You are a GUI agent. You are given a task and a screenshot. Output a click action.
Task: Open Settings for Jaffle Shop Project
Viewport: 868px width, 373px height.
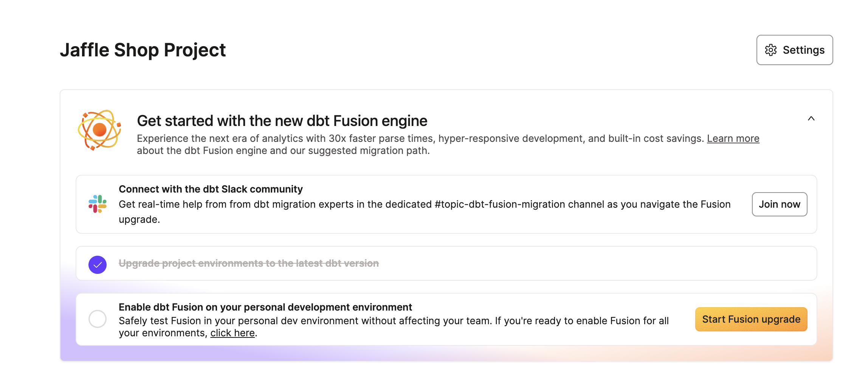point(794,50)
